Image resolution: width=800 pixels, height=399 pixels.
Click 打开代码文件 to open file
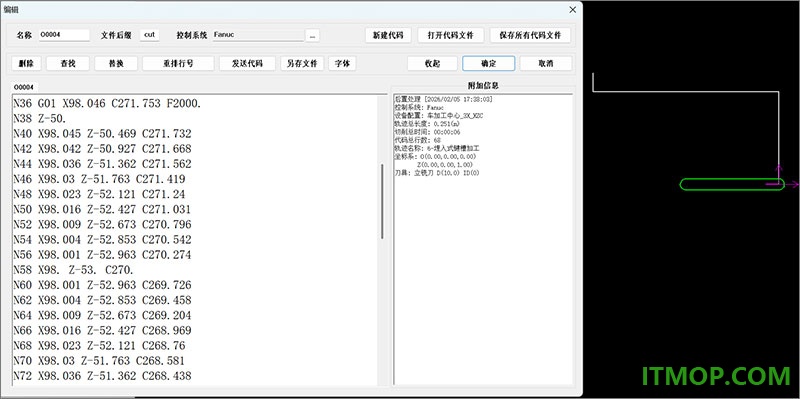[x=451, y=35]
